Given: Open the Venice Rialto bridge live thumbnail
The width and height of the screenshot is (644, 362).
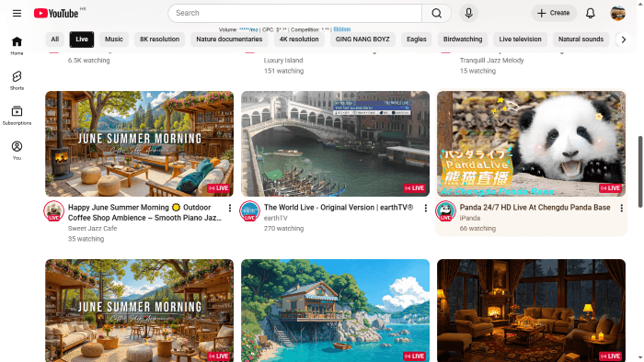Looking at the screenshot, I should [335, 144].
